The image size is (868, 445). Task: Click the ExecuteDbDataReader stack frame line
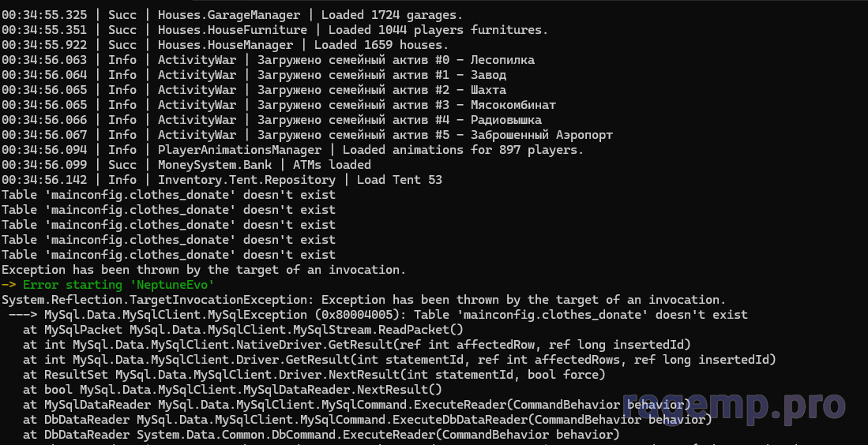367,420
